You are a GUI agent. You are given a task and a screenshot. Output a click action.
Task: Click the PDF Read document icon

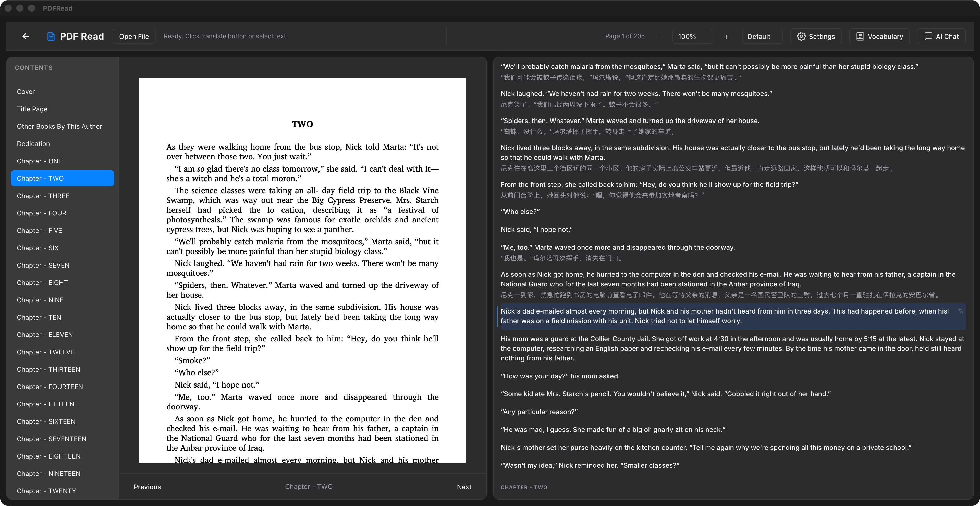(x=51, y=36)
